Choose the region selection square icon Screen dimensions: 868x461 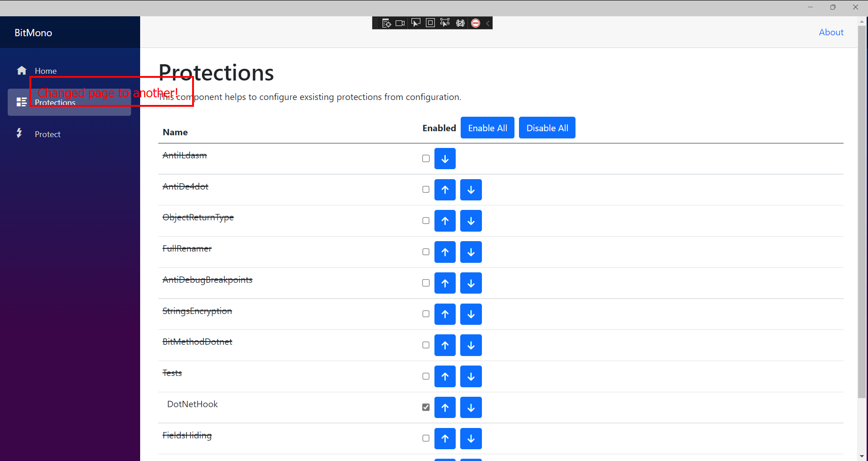430,23
